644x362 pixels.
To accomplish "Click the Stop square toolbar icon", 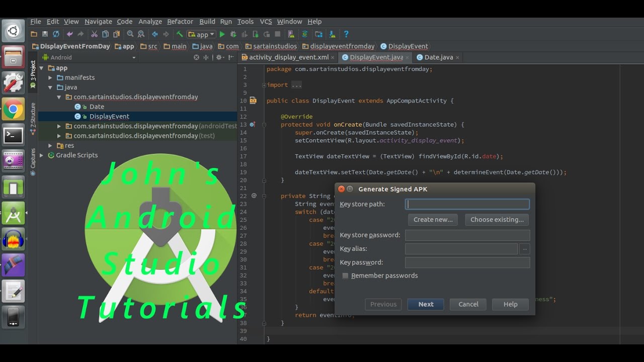I will pos(278,34).
